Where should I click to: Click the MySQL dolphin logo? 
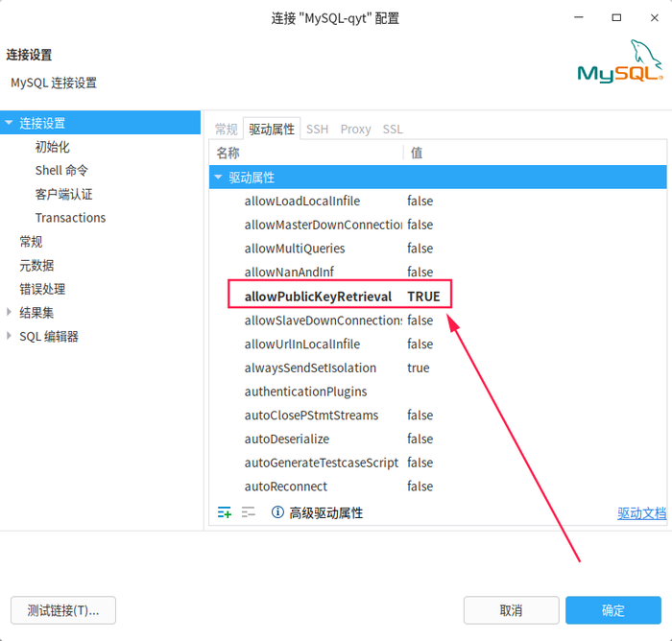click(x=620, y=61)
